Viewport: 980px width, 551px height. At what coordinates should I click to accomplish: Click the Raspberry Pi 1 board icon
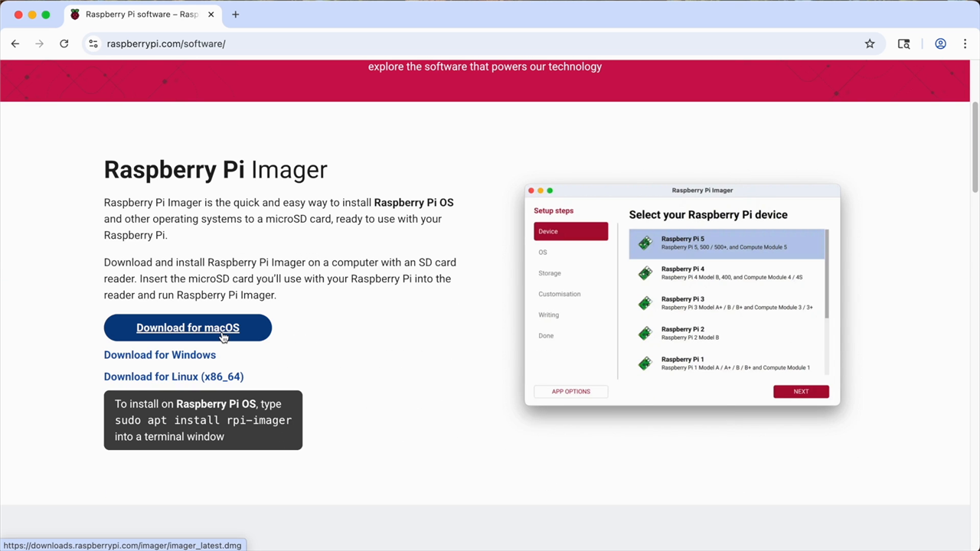point(645,364)
